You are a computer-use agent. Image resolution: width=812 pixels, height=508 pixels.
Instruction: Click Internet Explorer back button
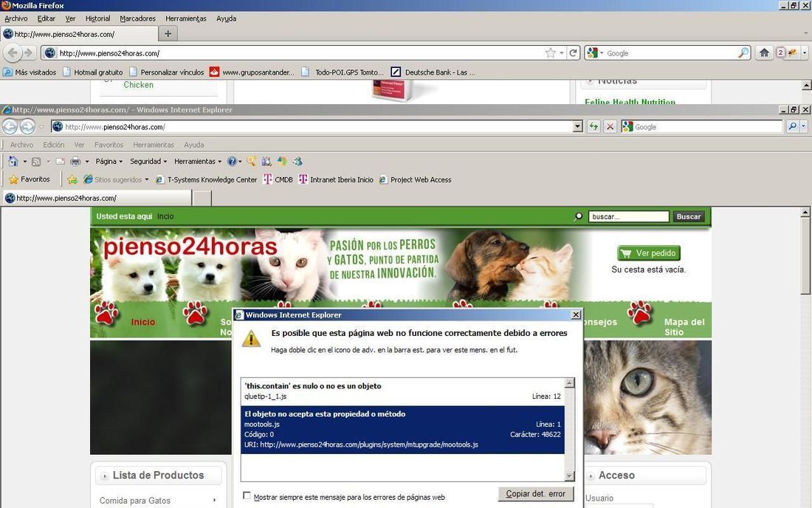(10, 126)
